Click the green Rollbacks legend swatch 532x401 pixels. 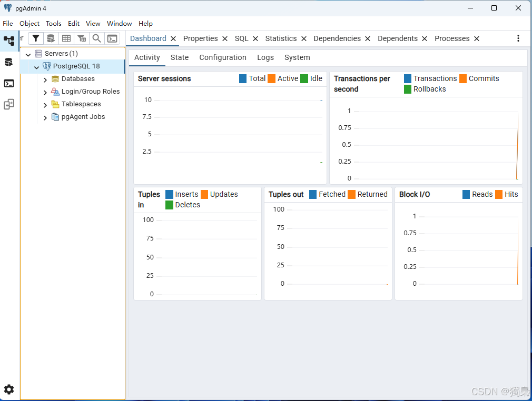(x=408, y=89)
